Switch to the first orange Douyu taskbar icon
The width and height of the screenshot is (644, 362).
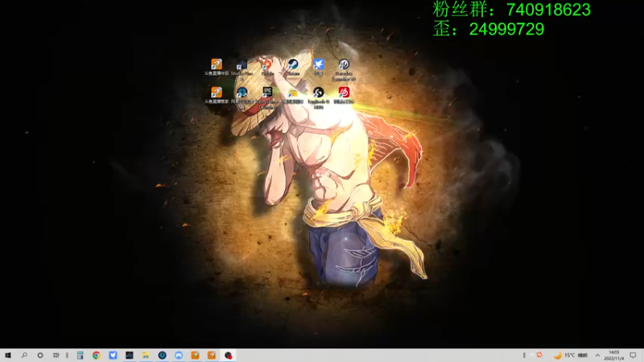195,355
